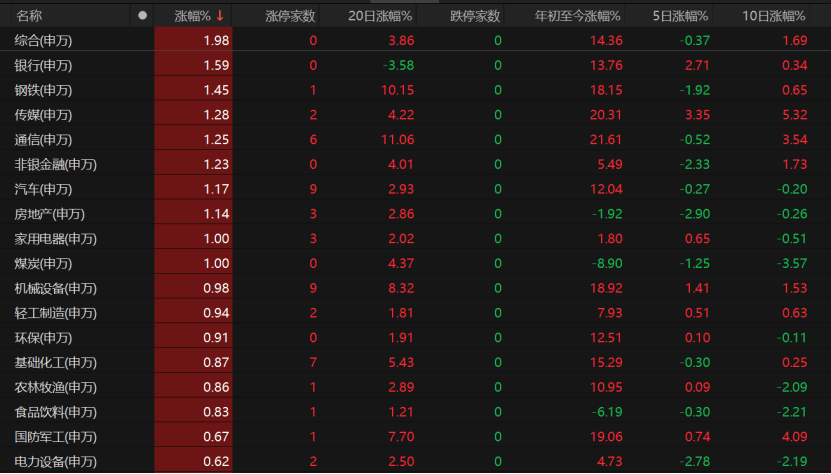The height and width of the screenshot is (474, 831).
Task: Click the 1.45 涨幅 cell for 钢铁
Action: tap(193, 90)
